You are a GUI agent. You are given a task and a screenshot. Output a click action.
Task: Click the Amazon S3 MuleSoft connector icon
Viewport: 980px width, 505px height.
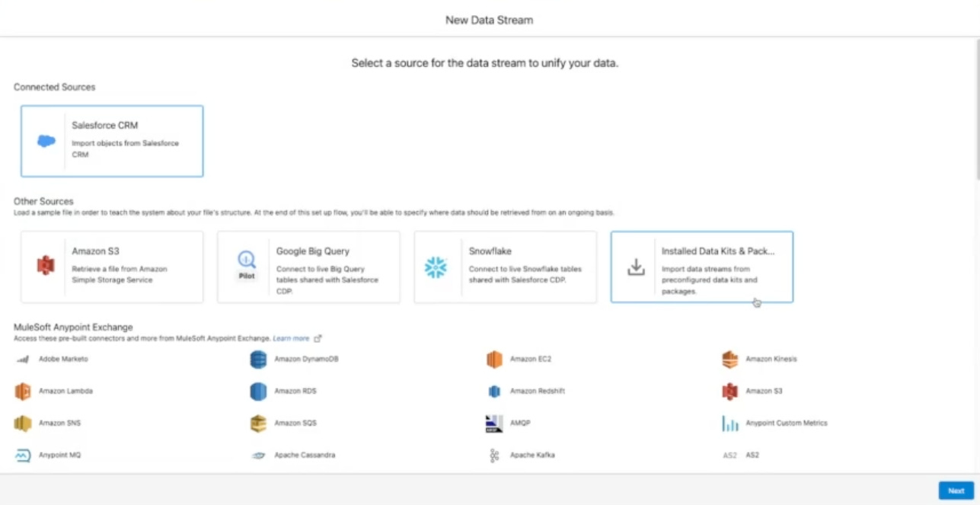pyautogui.click(x=730, y=392)
